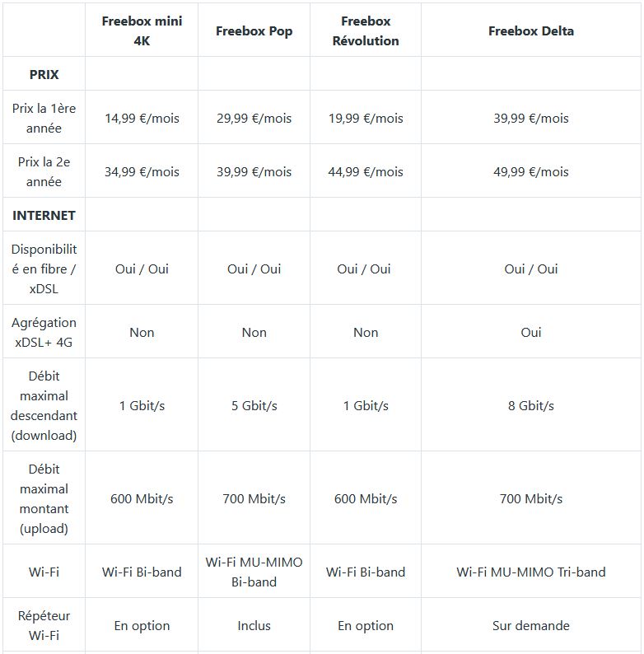Select the Agrégation xDSL+ 4G row label
644x654 pixels.
[44, 332]
